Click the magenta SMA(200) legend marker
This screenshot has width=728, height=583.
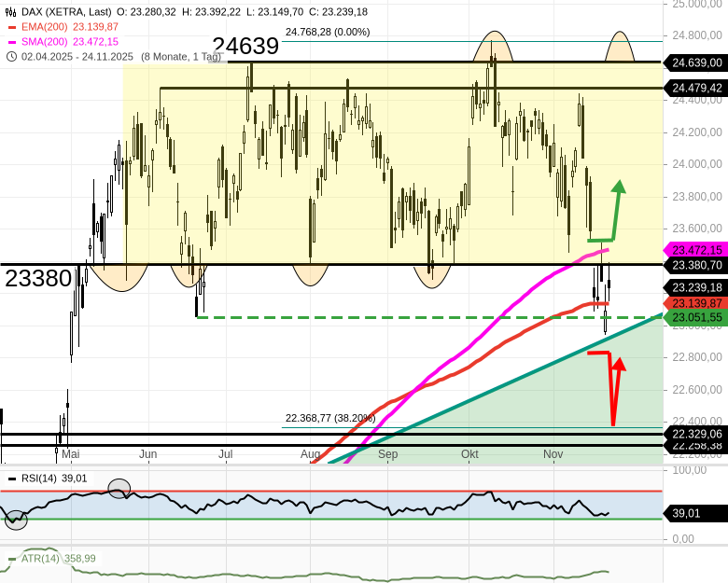[12, 42]
